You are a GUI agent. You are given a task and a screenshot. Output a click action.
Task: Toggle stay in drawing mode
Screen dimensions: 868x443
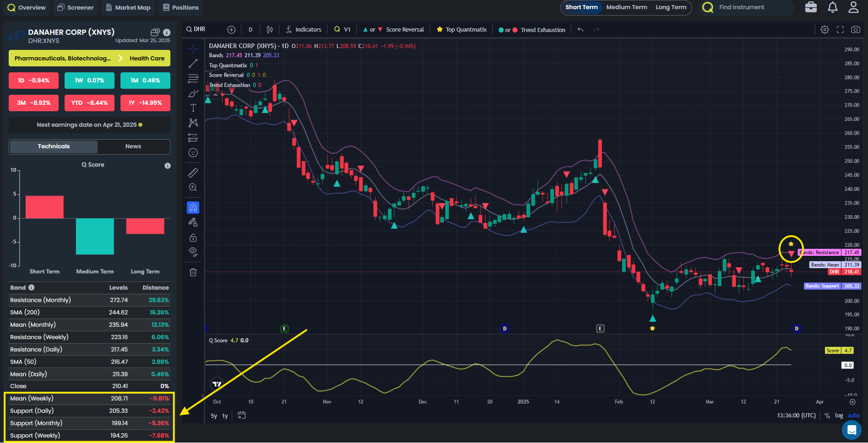pos(193,222)
